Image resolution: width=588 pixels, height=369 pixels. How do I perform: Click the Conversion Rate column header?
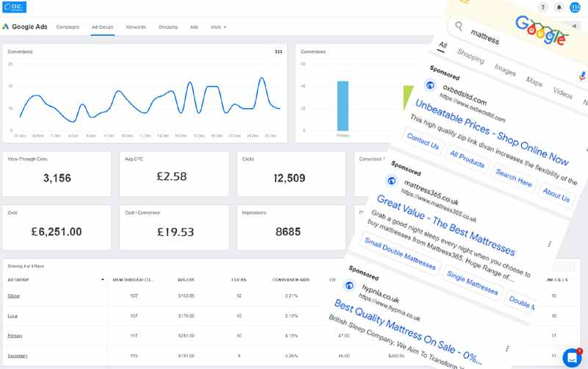(291, 280)
